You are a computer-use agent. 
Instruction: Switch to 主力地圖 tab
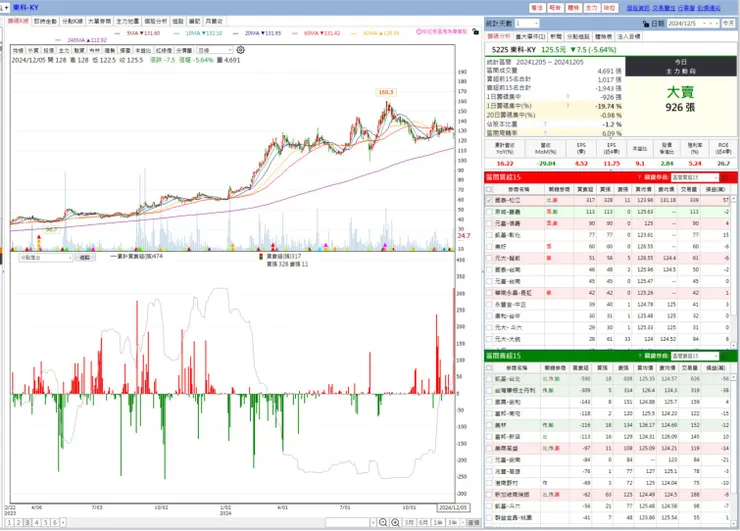click(x=127, y=21)
